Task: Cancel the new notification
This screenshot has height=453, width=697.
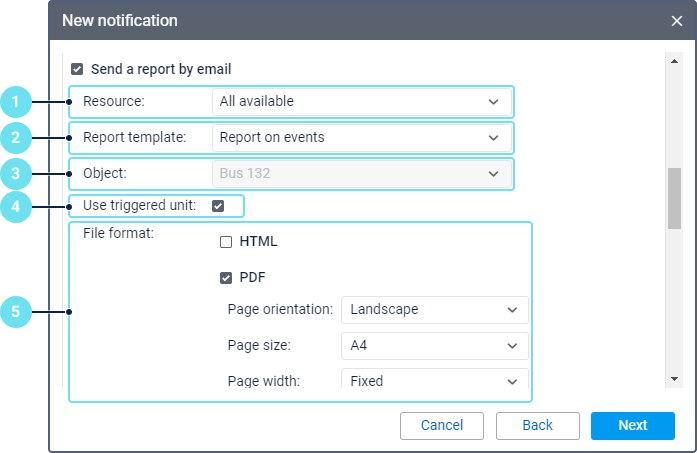Action: [442, 426]
